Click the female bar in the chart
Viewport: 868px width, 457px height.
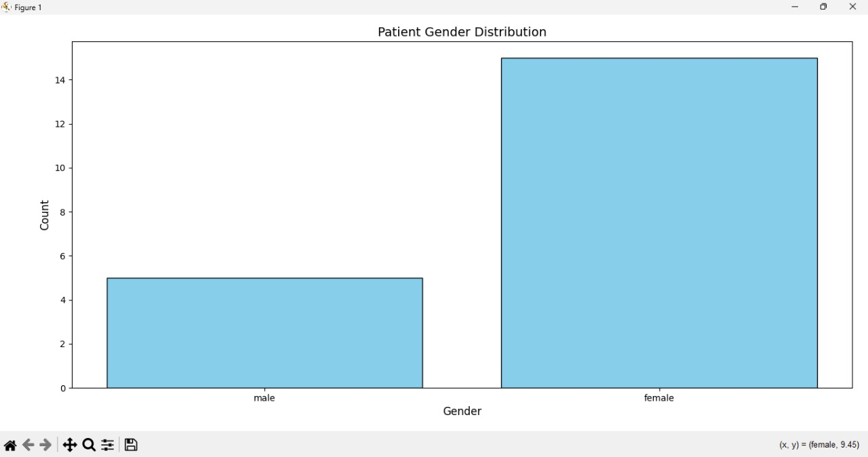coord(659,223)
